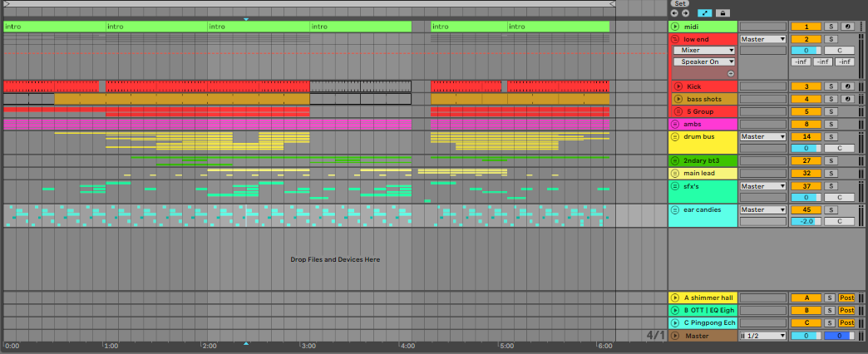Click ear candies volume slider at -2.0

click(x=806, y=221)
